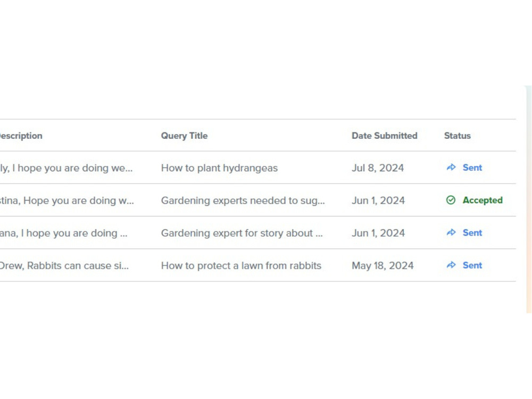The width and height of the screenshot is (532, 399).
Task: Click the Description column header
Action: [21, 136]
